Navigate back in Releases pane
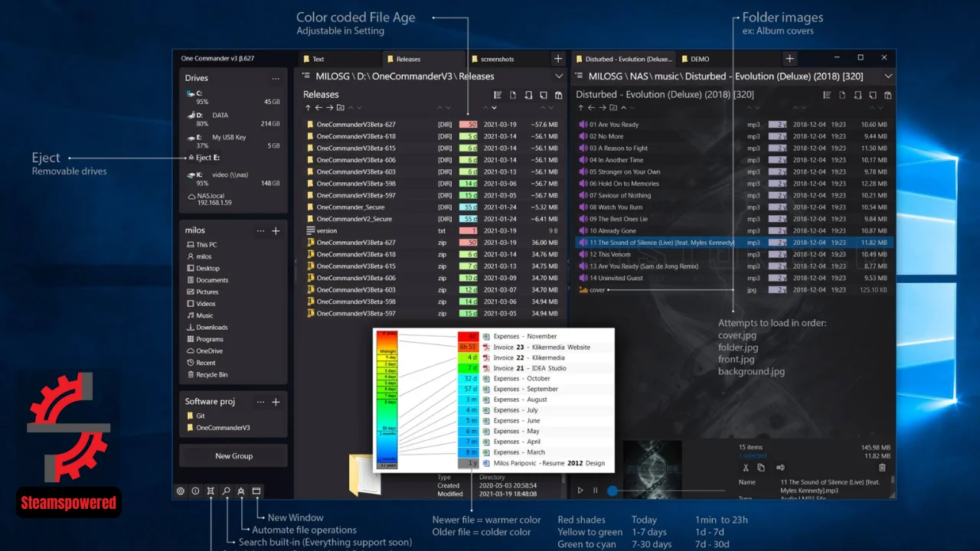This screenshot has width=980, height=551. tap(318, 108)
